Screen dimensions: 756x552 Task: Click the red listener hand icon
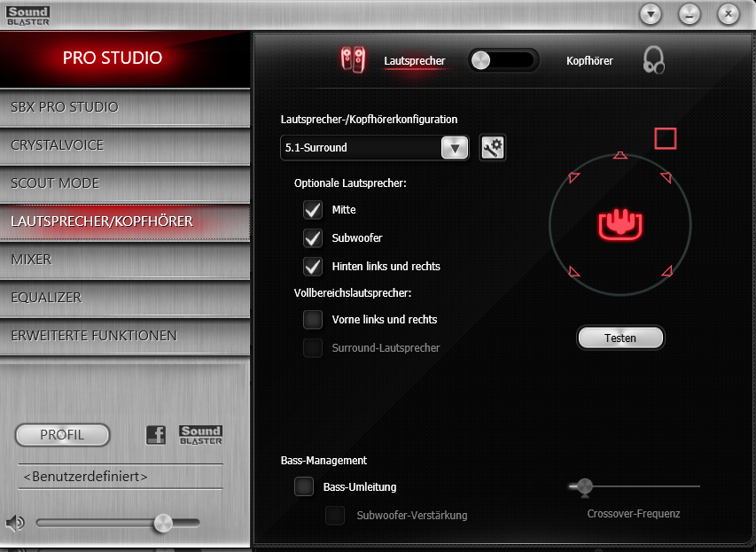click(620, 225)
